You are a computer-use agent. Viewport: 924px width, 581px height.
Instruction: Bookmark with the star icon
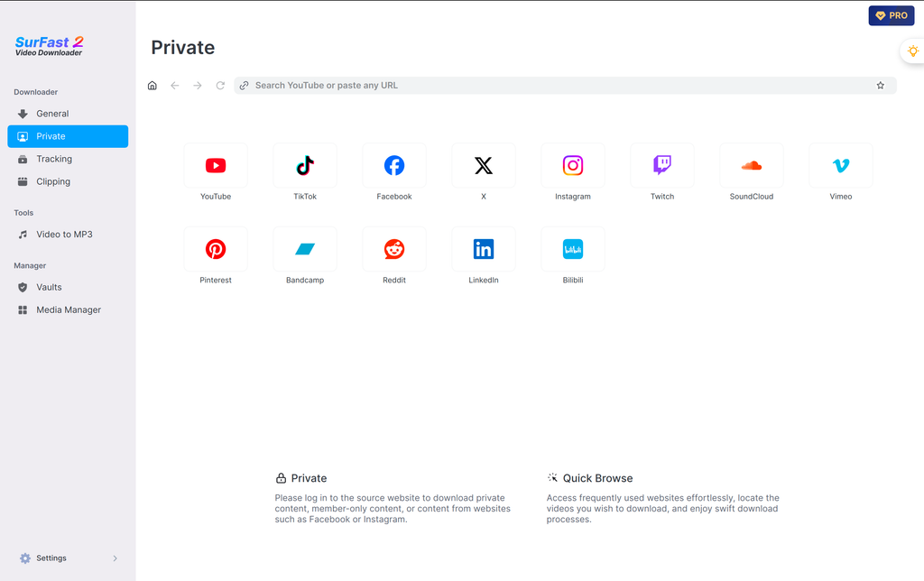point(881,86)
